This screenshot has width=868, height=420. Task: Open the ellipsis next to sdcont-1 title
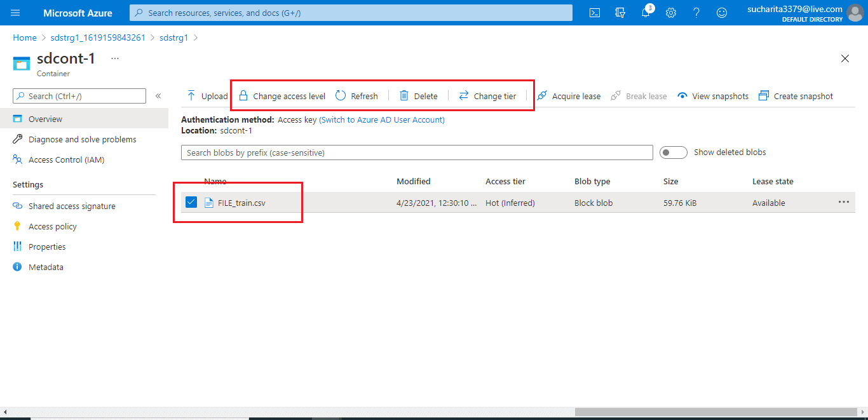pyautogui.click(x=115, y=58)
